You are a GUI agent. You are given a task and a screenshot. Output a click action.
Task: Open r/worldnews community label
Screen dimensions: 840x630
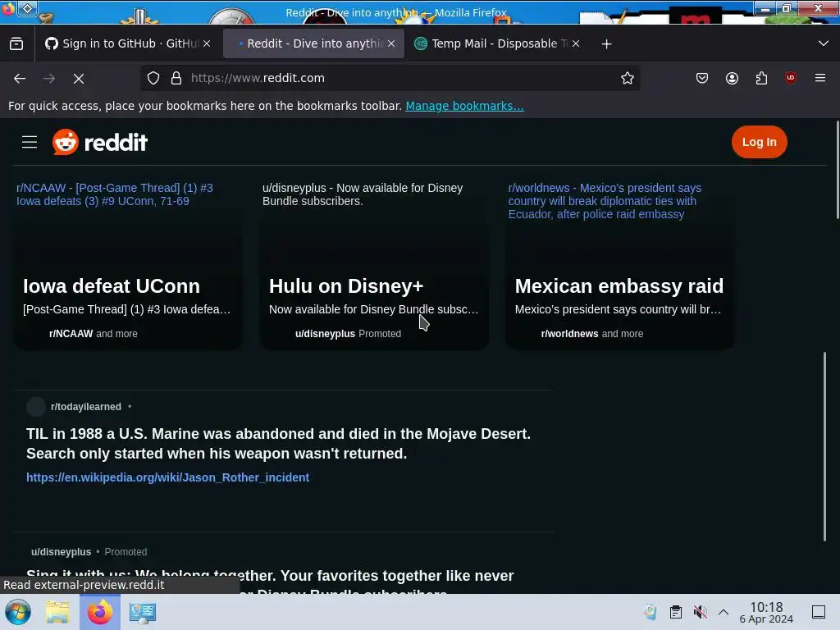click(x=569, y=334)
